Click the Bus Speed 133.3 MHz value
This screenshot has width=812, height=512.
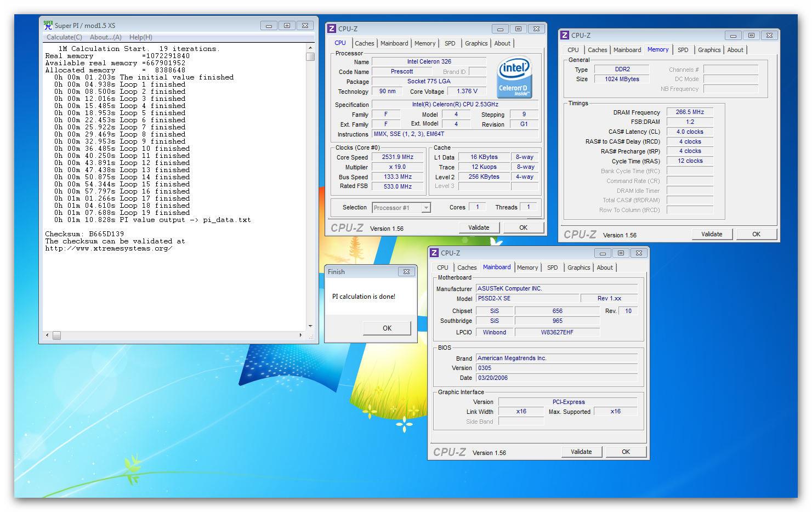(398, 177)
